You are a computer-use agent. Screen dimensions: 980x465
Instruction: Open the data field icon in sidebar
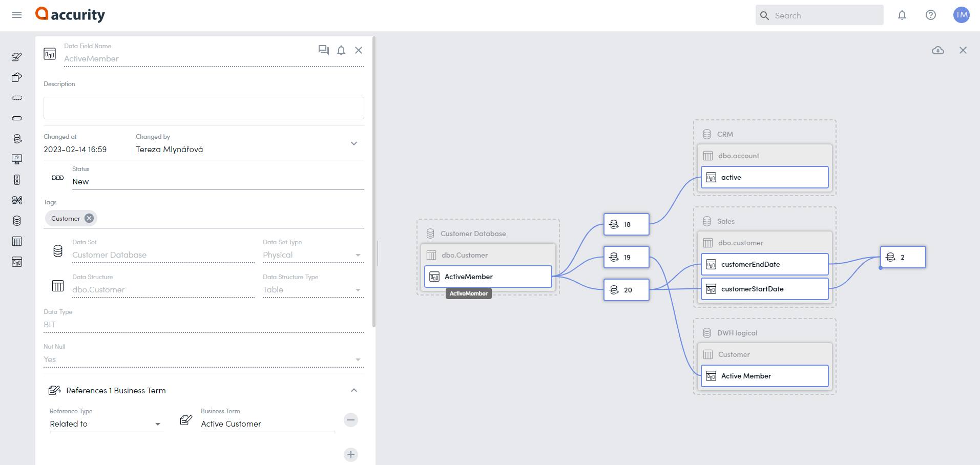pyautogui.click(x=17, y=262)
